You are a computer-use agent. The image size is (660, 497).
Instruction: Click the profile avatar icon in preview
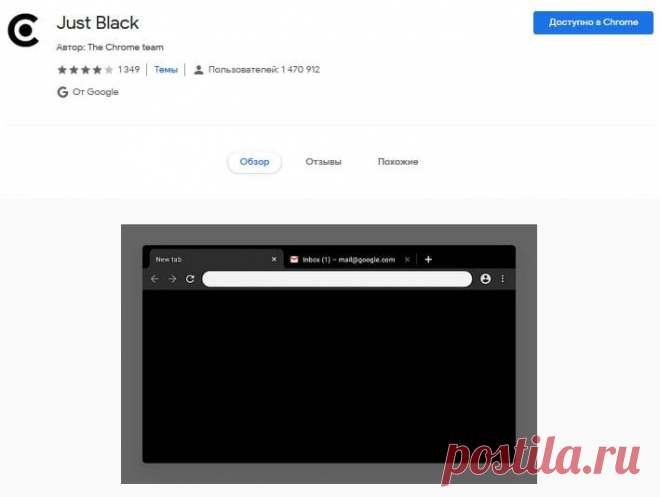click(485, 279)
